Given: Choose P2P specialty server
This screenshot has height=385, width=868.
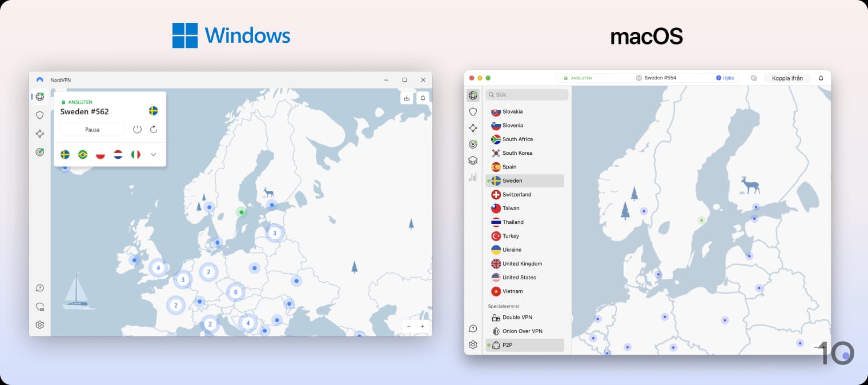Looking at the screenshot, I should (525, 345).
